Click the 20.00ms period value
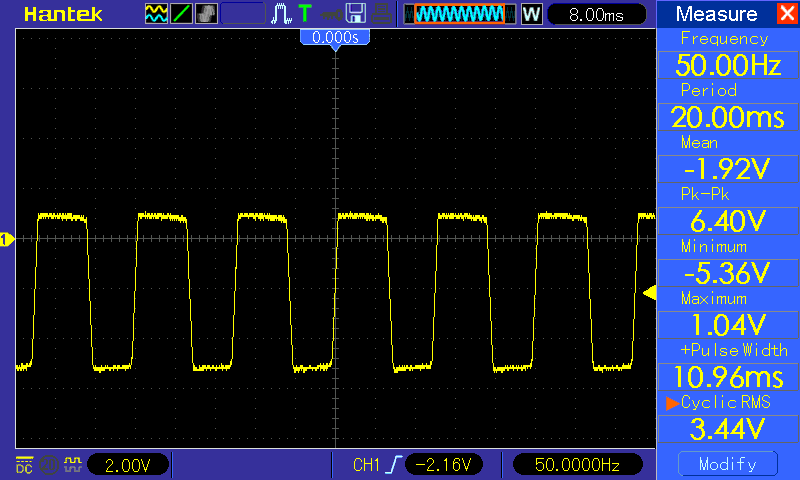 pos(728,117)
